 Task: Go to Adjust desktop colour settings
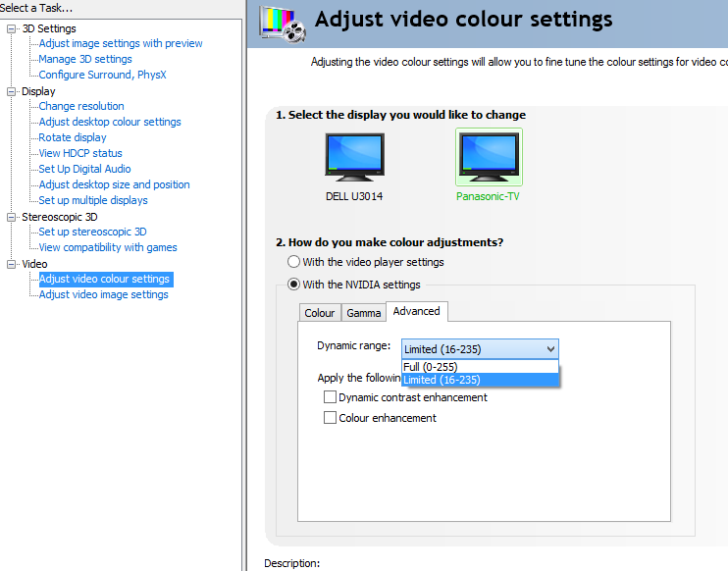click(110, 122)
